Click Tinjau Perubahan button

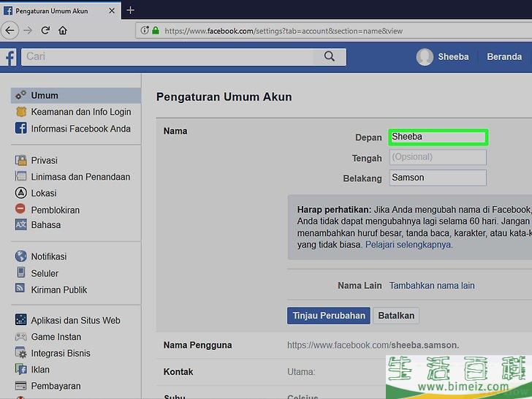[x=328, y=316]
